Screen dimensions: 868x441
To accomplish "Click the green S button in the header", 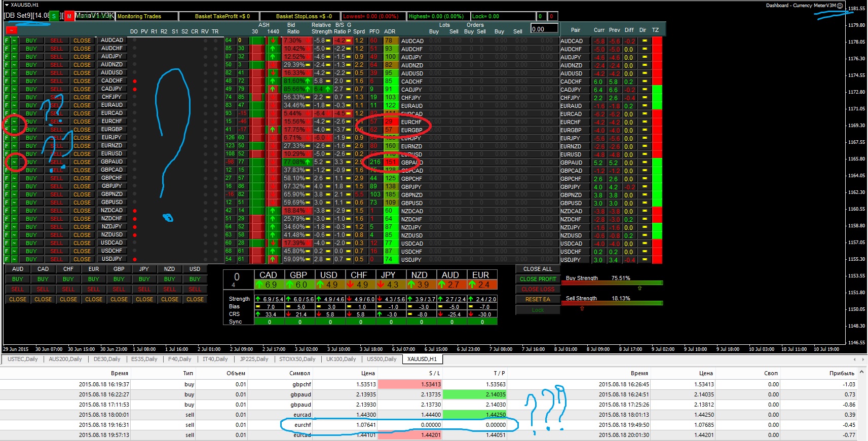I will pos(54,16).
